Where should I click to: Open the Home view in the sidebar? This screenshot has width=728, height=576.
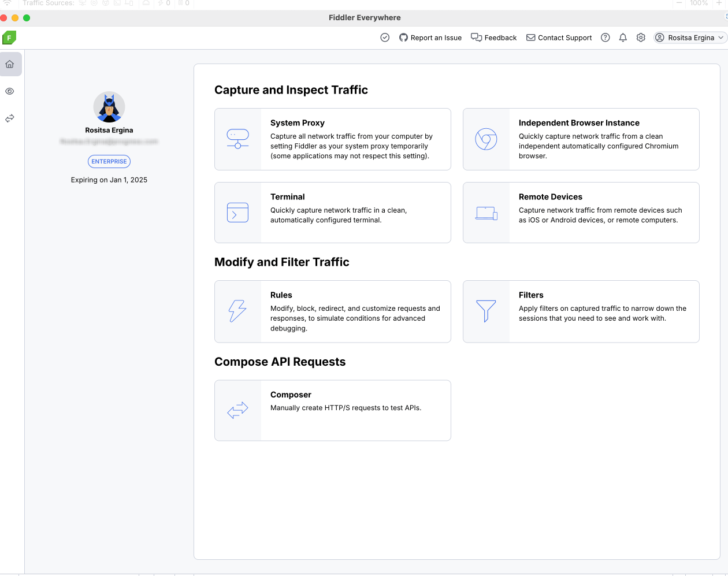(x=10, y=64)
